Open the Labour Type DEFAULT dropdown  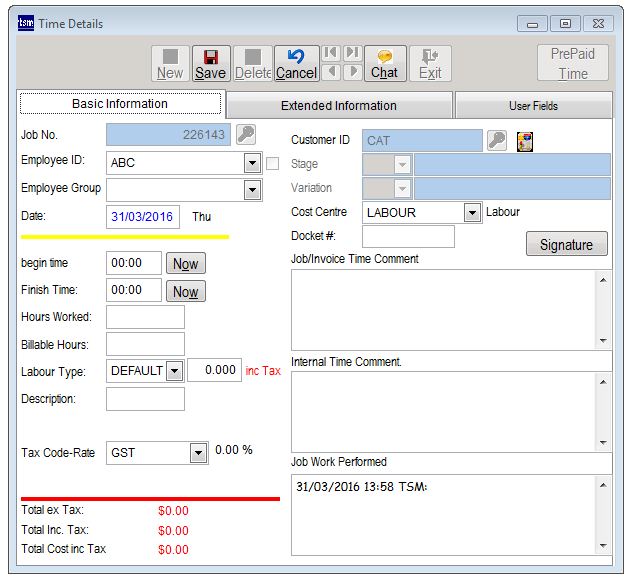click(174, 371)
